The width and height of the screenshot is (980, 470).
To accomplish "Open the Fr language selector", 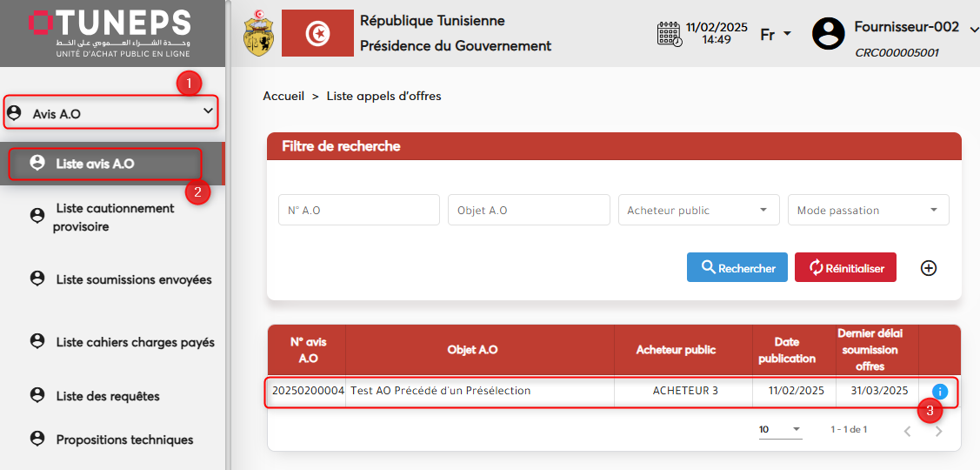I will (775, 35).
